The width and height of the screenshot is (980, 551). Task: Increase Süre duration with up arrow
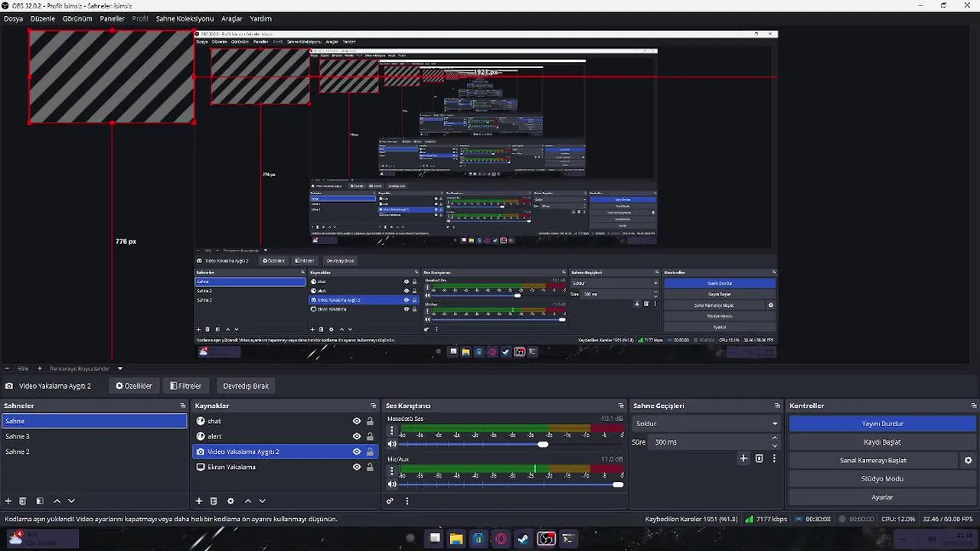click(775, 438)
